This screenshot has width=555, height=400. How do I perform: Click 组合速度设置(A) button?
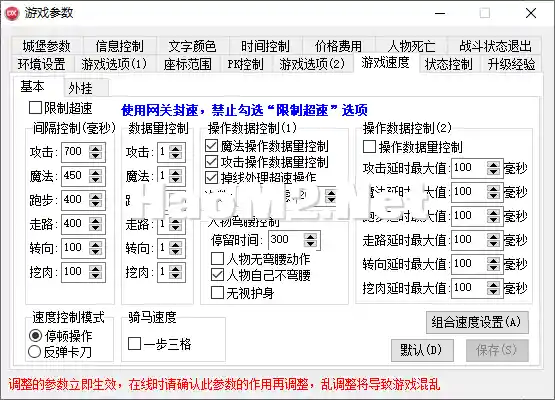pyautogui.click(x=477, y=322)
